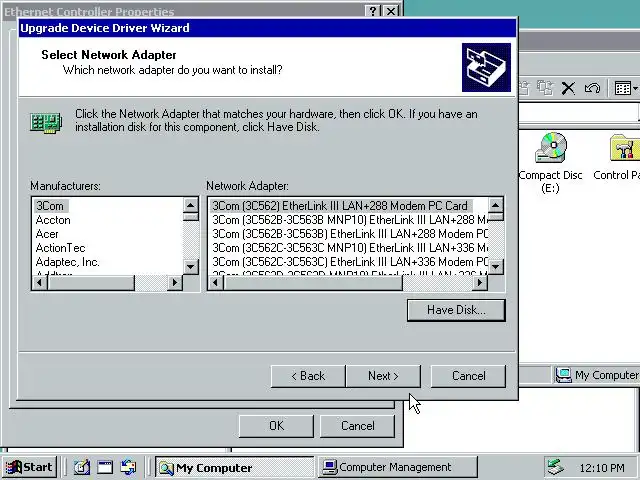Open the Have Disk dialog
The image size is (640, 480).
(x=456, y=310)
